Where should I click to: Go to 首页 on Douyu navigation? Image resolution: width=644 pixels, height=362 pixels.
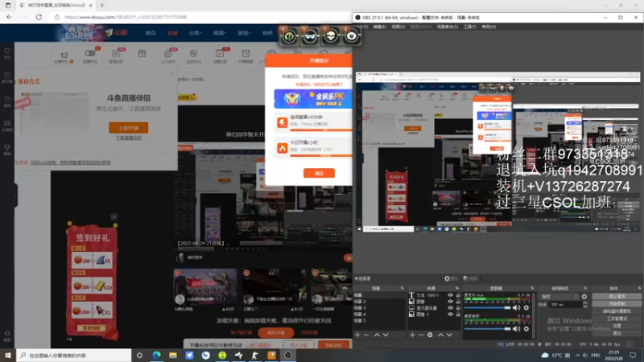tap(151, 33)
